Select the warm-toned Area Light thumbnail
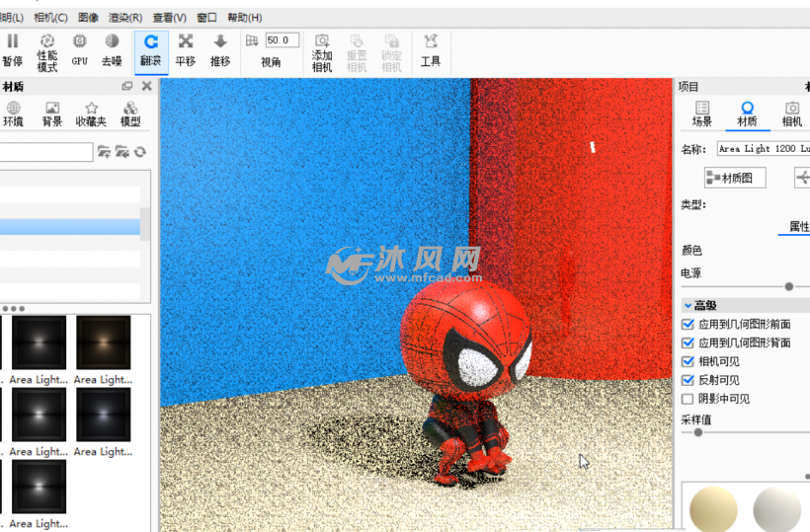The image size is (810, 532). (104, 342)
